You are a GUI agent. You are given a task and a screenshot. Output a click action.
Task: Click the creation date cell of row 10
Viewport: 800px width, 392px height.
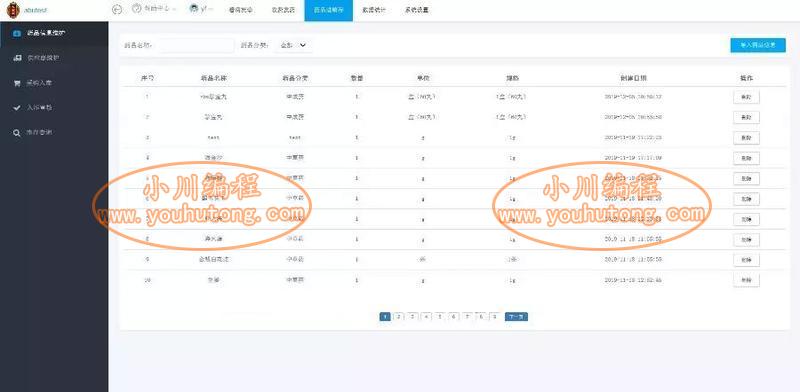(x=633, y=280)
